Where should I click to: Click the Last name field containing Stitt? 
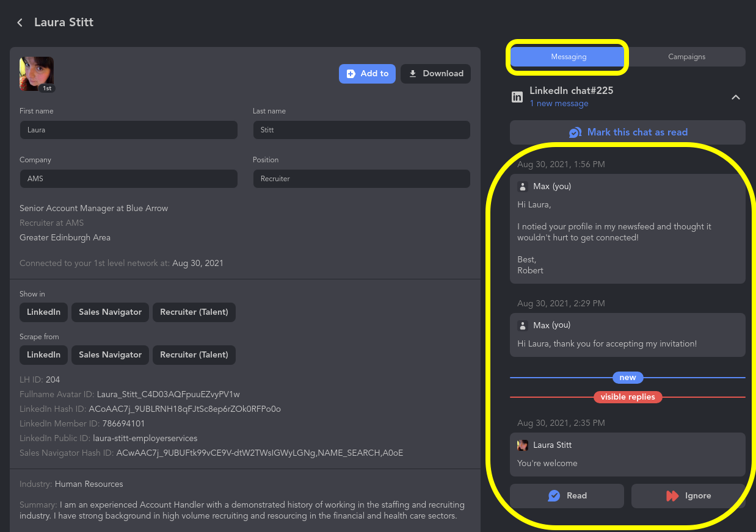[x=362, y=130]
